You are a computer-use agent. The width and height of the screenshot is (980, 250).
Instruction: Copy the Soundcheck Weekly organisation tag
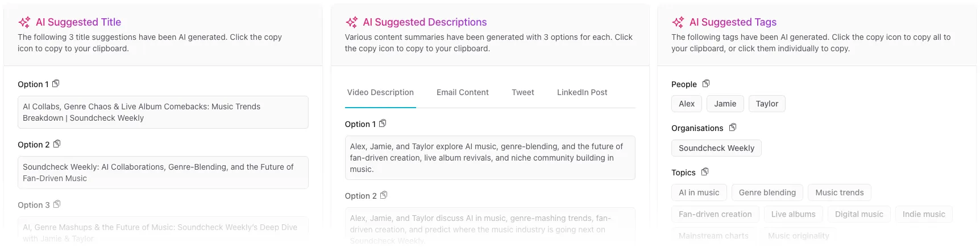click(x=716, y=148)
